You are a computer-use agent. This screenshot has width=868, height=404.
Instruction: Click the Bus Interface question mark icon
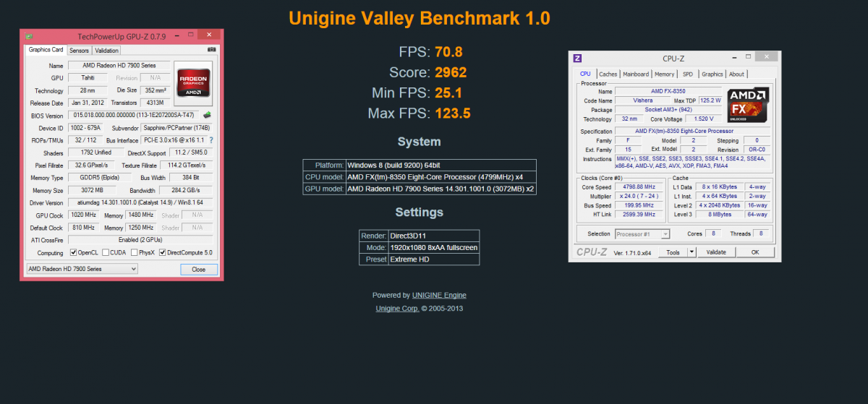point(211,140)
